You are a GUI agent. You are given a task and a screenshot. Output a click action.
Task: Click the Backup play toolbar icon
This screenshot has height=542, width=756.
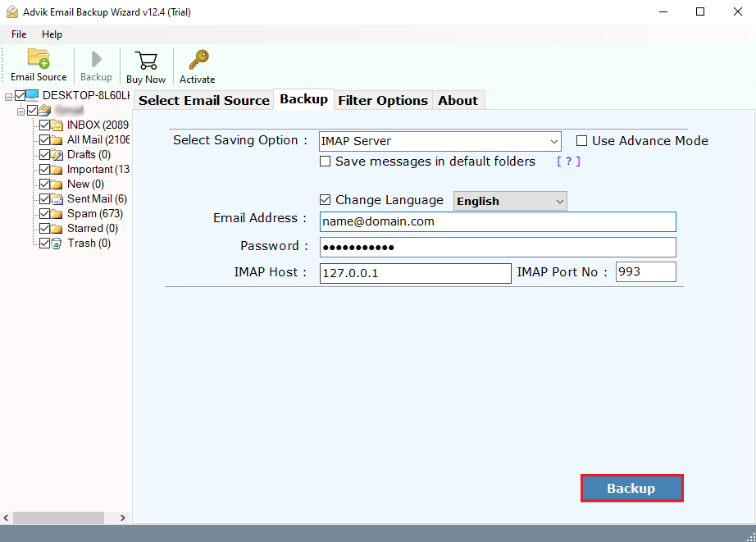[97, 59]
